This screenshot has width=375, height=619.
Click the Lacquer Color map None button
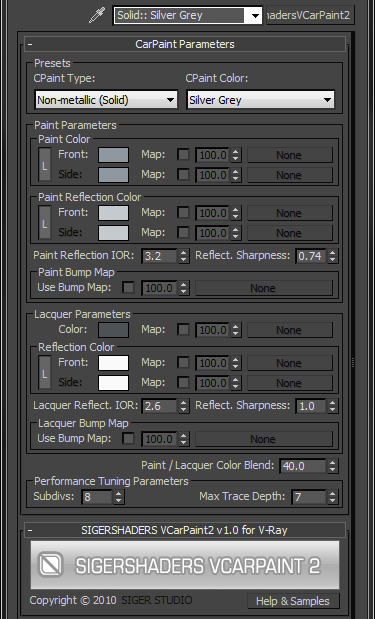pyautogui.click(x=290, y=330)
